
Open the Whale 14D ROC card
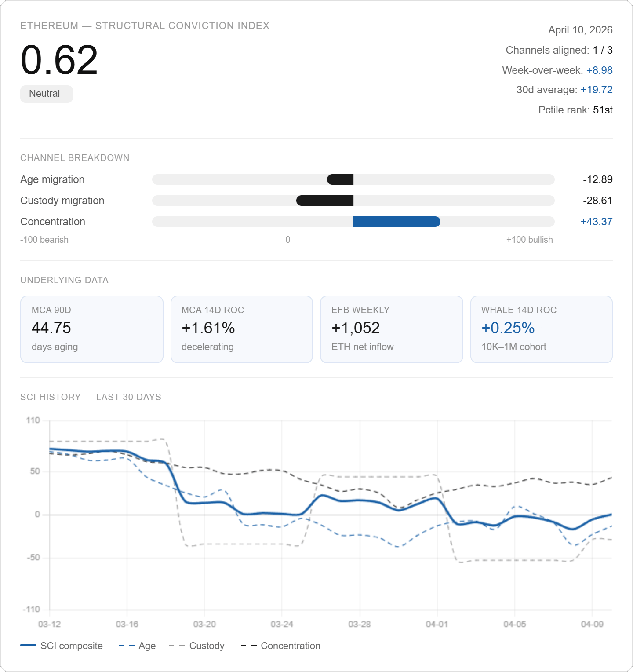point(542,329)
